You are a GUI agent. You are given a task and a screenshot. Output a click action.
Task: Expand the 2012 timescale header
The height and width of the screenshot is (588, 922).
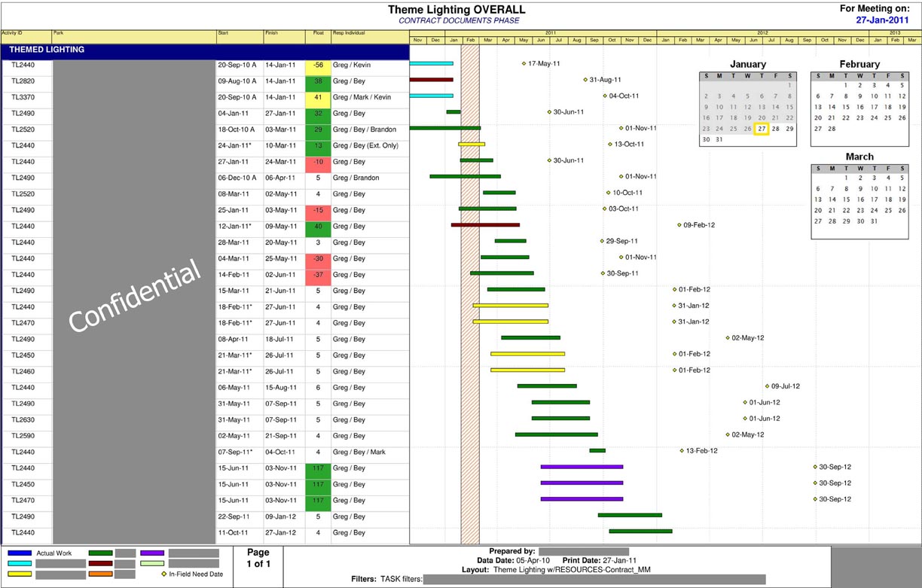click(763, 32)
